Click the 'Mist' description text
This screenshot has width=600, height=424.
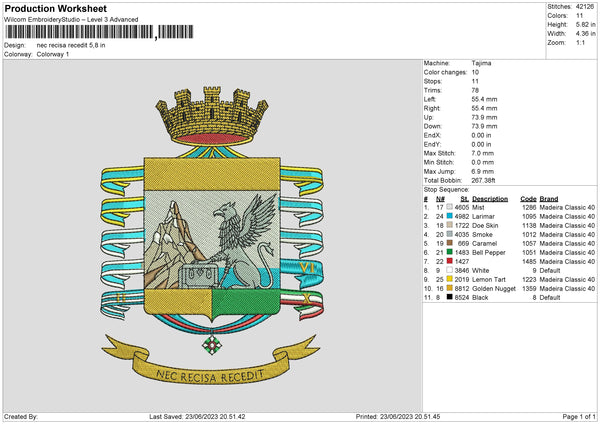tap(478, 207)
